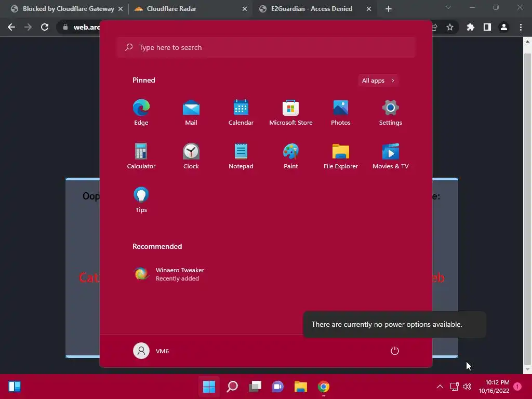Open Chrome three-dot menu
532x399 pixels.
click(521, 27)
